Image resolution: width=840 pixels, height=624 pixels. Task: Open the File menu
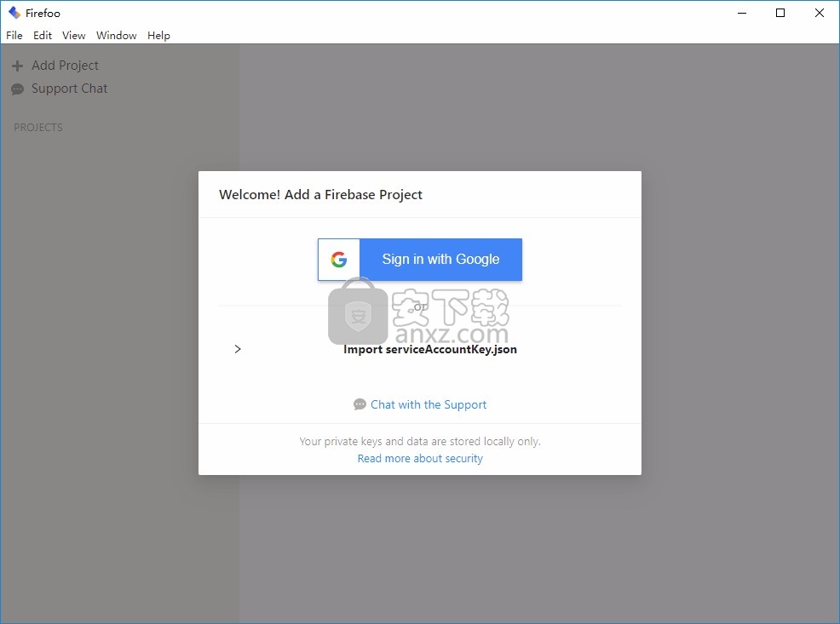[x=14, y=35]
